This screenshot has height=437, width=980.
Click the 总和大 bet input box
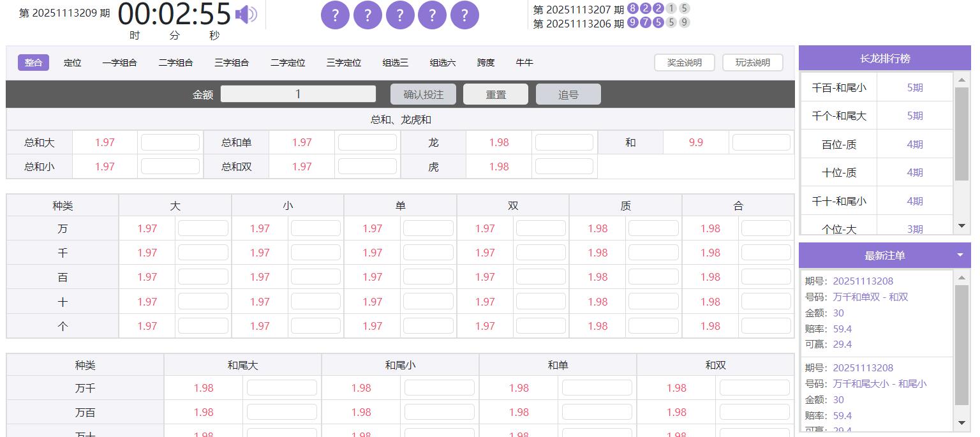pos(170,142)
